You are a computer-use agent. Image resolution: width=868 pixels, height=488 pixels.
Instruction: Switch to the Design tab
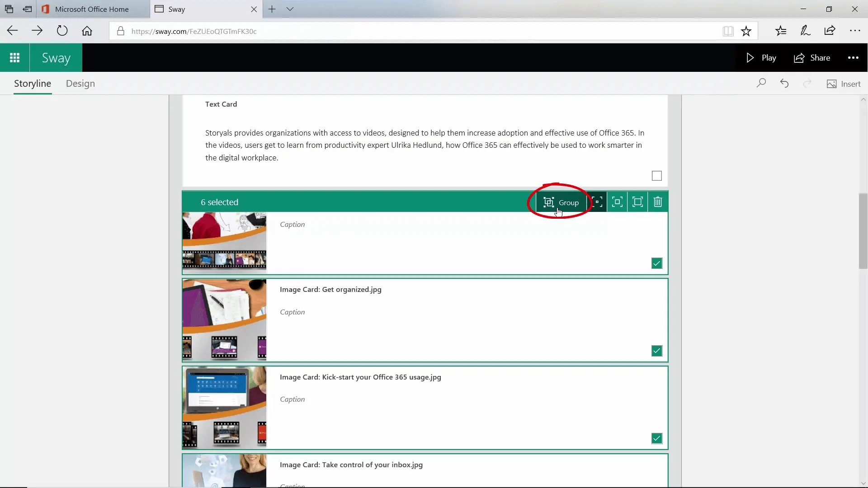(x=80, y=84)
